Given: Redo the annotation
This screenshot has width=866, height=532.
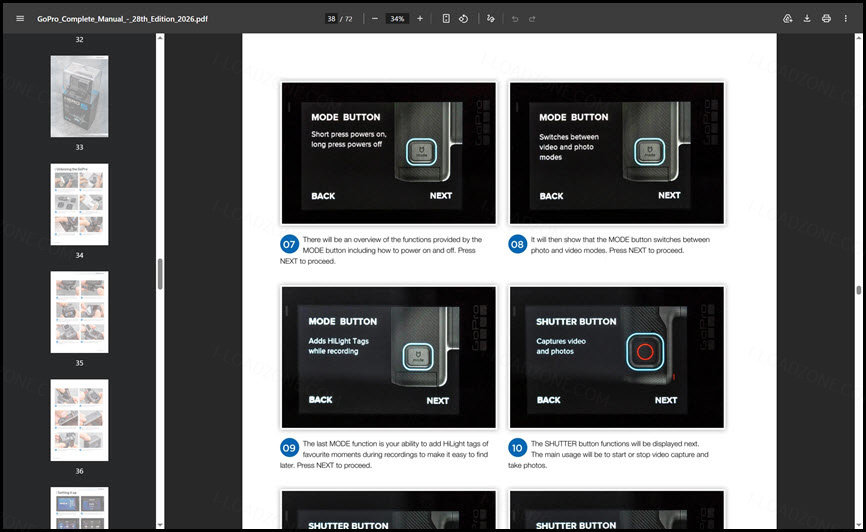Looking at the screenshot, I should 532,18.
